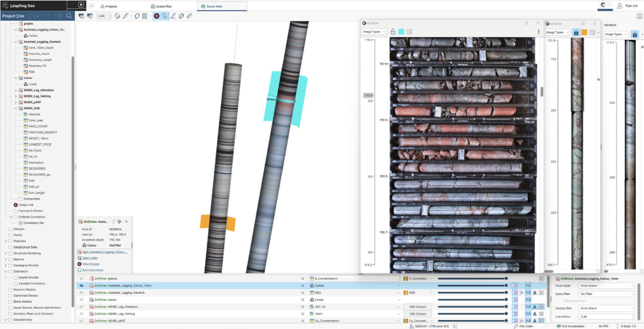Click the legend icon in the graphs row

(x=541, y=278)
